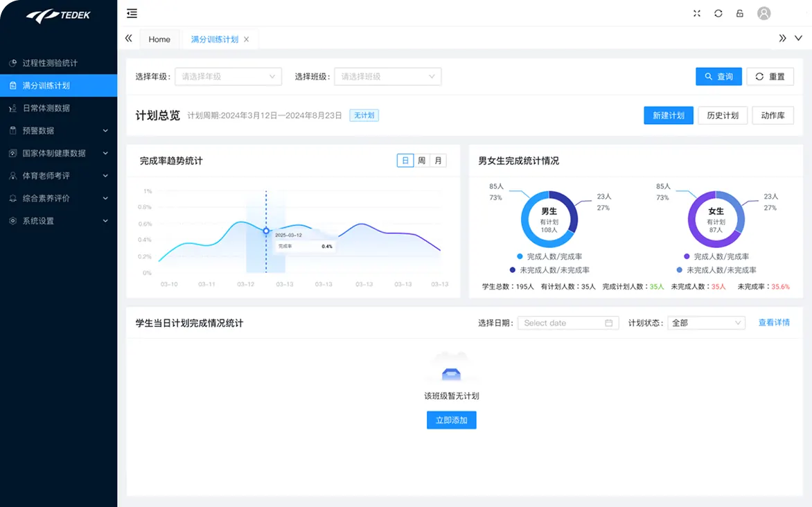Click the 综合素养评价 sidebar icon
Viewport: 812px width, 507px height.
(13, 198)
